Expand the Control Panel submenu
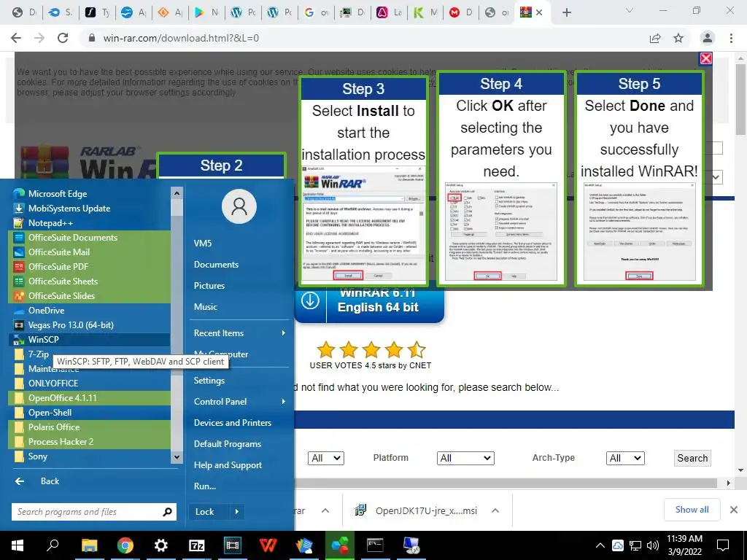 click(239, 402)
